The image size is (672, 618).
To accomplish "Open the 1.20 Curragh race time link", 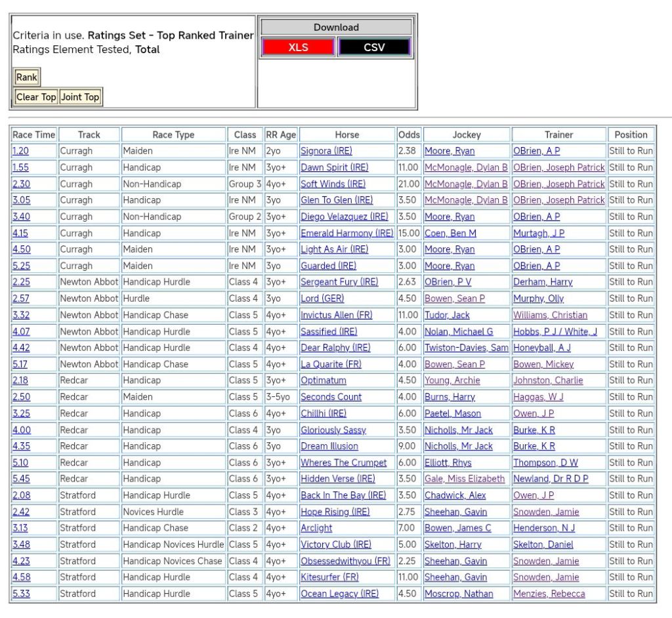I will point(20,151).
